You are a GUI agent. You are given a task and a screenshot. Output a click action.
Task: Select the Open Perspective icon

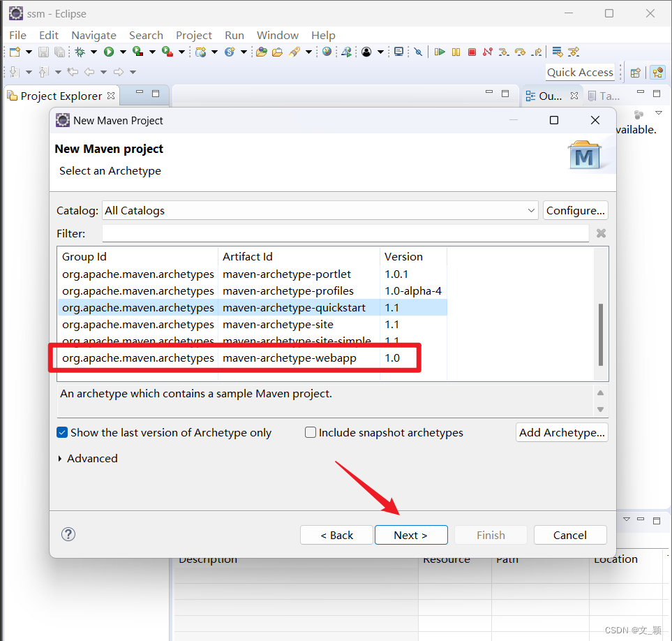pos(635,72)
